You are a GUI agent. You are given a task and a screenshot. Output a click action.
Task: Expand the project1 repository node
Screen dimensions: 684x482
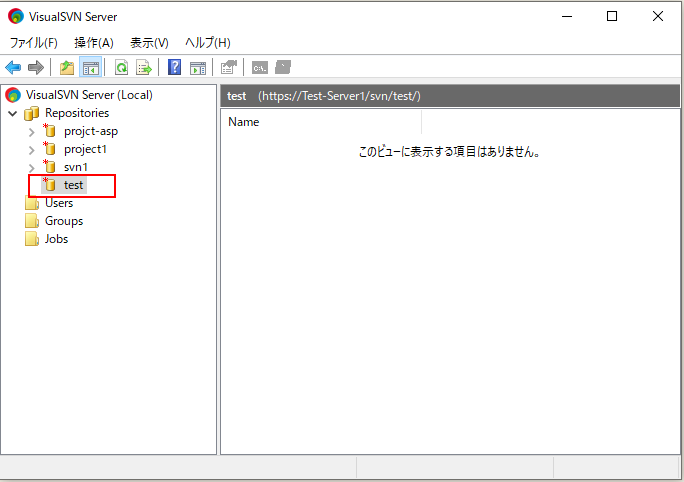point(31,150)
